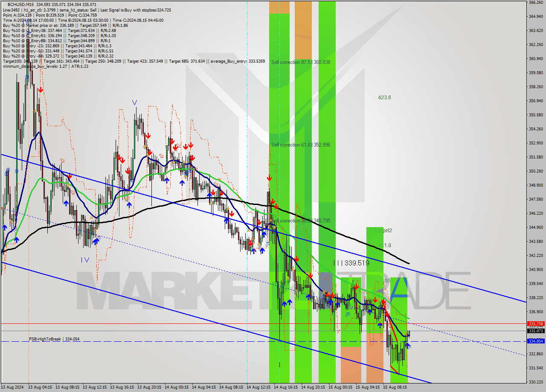The width and height of the screenshot is (546, 392).
Task: Select the '14 Aug 00:15' time axis label
Action: click(177, 388)
